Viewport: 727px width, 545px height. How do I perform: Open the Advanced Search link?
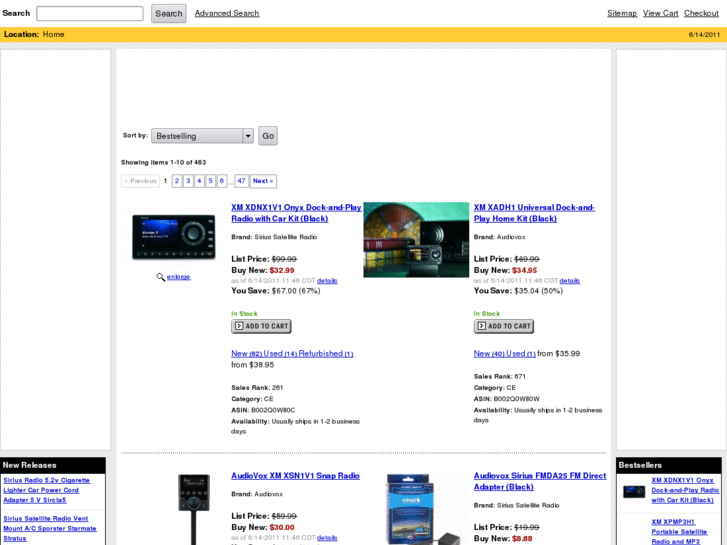pos(227,13)
